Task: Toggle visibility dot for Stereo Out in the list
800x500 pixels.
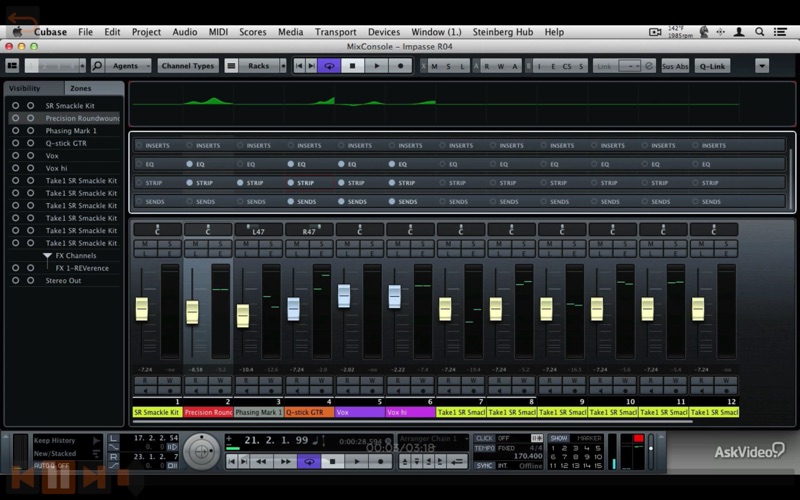Action: tap(16, 280)
